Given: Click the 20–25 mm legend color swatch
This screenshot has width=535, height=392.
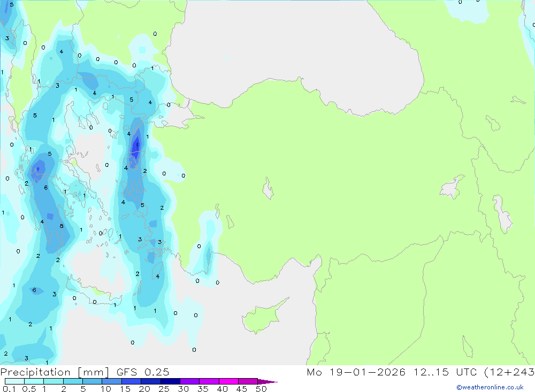Looking at the screenshot, I should (x=151, y=381).
